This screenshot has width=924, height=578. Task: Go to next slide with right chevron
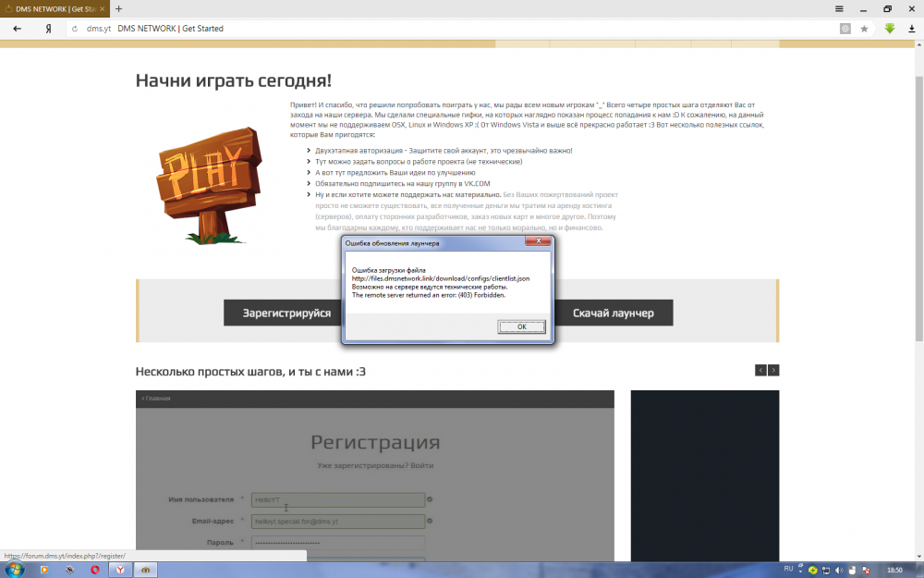coord(773,370)
